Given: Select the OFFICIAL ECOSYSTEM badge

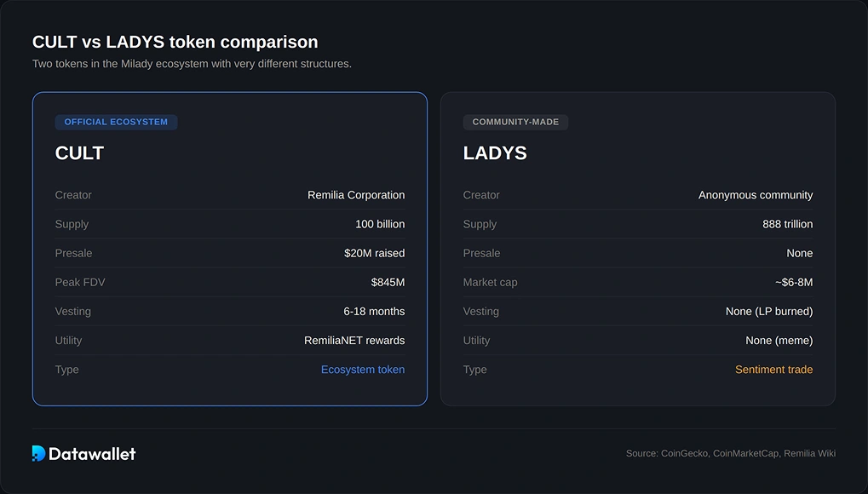Looking at the screenshot, I should [116, 122].
